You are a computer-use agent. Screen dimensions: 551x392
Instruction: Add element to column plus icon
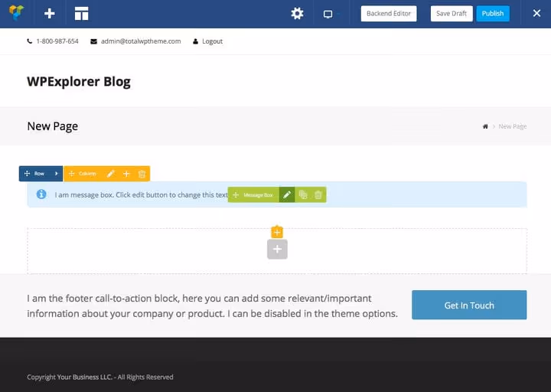[126, 174]
